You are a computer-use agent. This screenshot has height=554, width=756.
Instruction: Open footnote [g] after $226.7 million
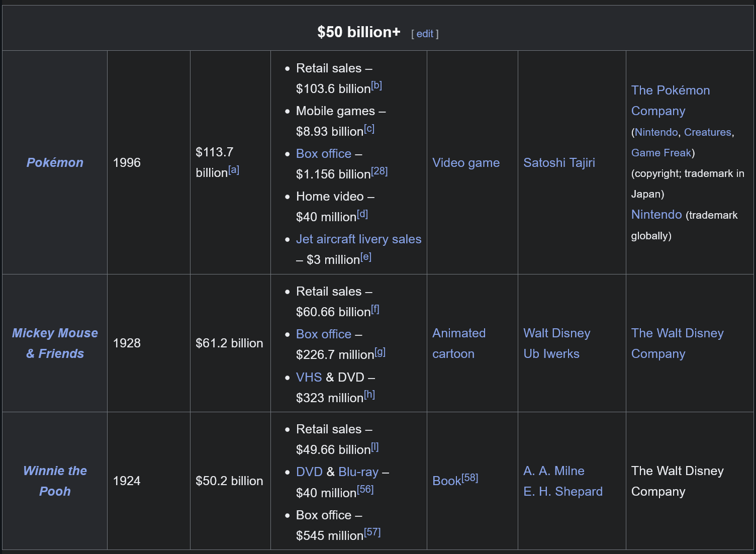(380, 352)
